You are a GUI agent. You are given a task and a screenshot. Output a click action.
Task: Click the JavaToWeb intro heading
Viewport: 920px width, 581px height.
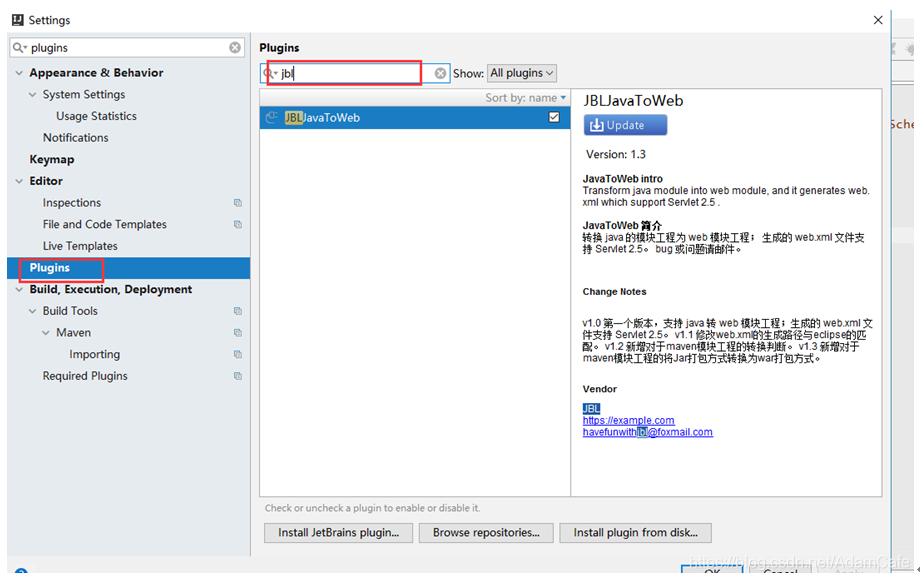pos(623,178)
